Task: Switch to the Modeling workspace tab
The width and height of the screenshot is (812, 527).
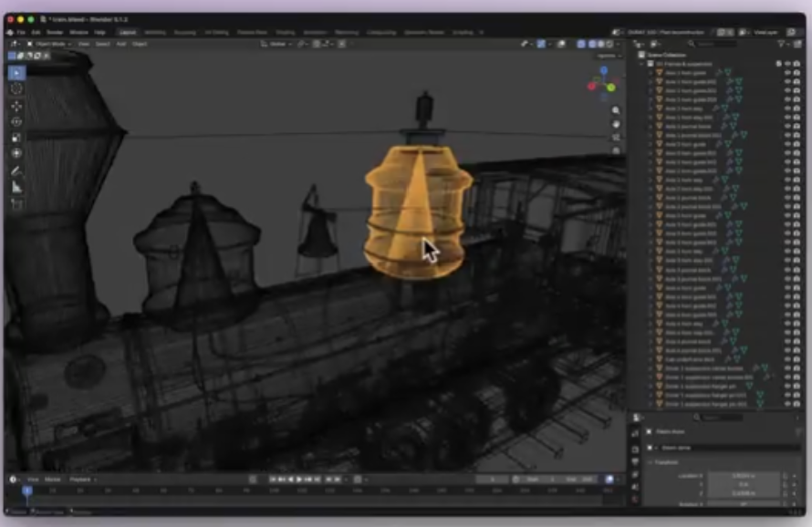Action: 155,32
